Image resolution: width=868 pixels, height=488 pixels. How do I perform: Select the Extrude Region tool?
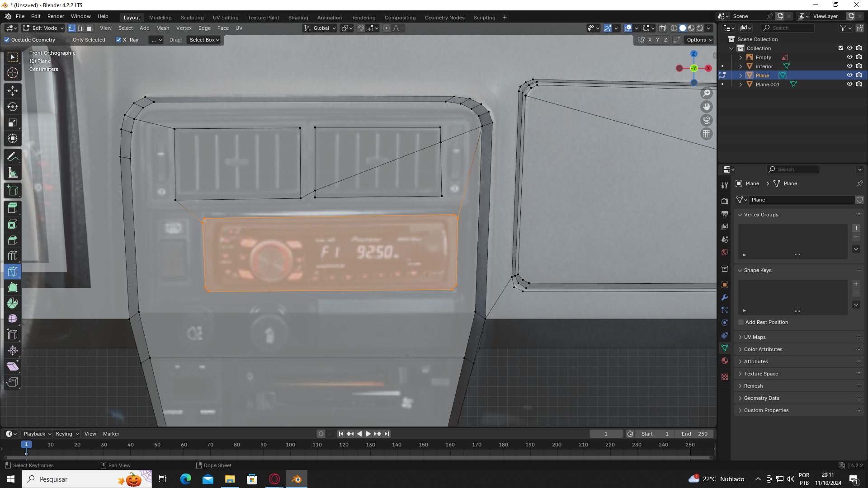click(x=13, y=208)
